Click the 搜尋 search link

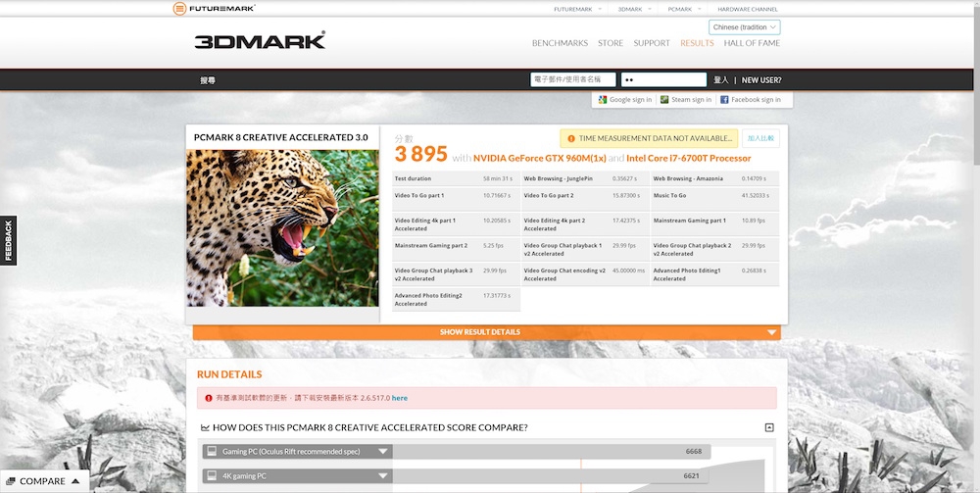coord(208,80)
